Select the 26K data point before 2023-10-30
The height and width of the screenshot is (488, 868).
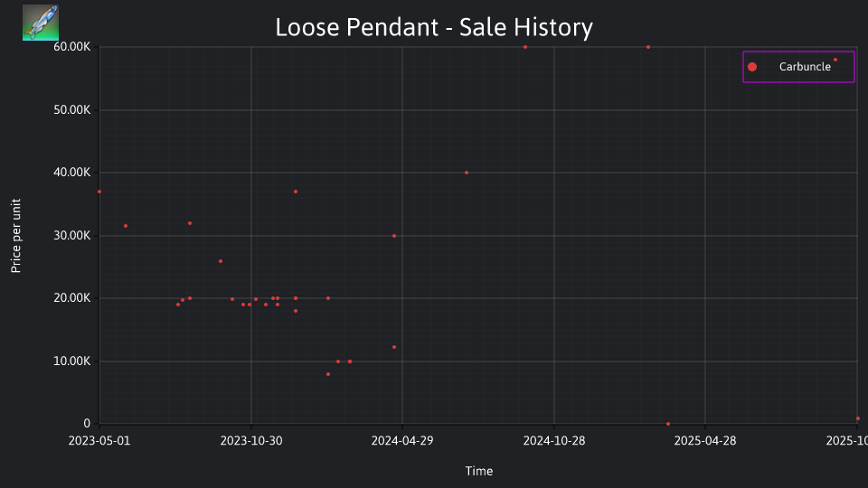pos(221,261)
